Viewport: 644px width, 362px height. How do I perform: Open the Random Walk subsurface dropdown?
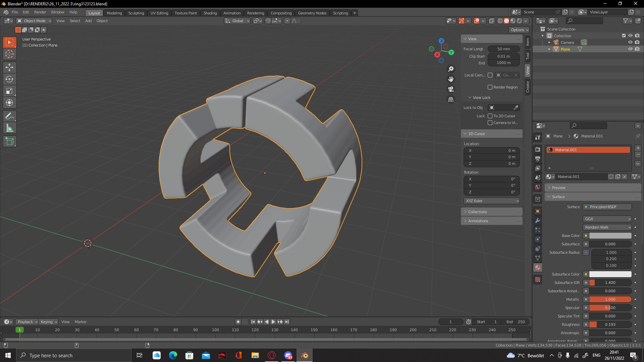click(607, 227)
